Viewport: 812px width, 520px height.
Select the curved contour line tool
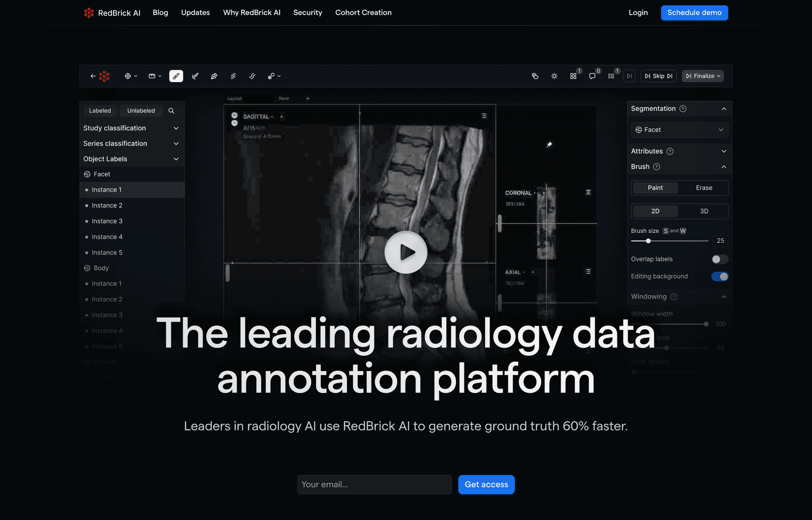coord(252,76)
